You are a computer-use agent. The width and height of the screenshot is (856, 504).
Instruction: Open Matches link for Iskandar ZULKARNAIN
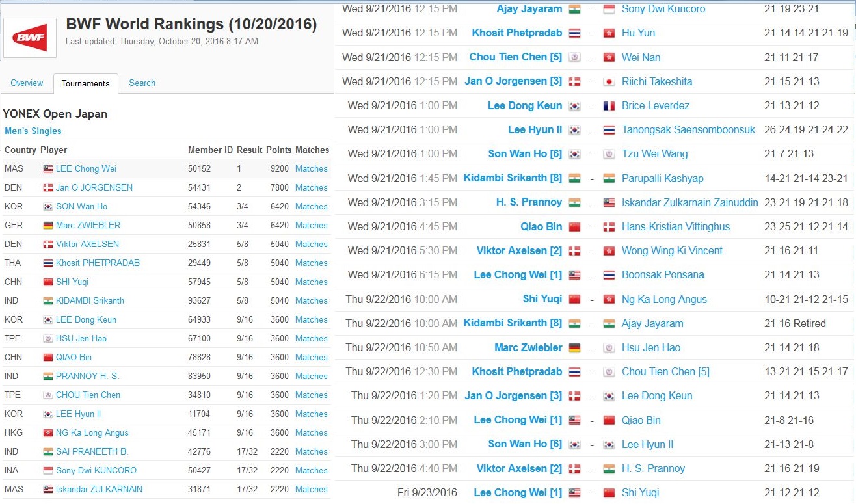(x=311, y=490)
